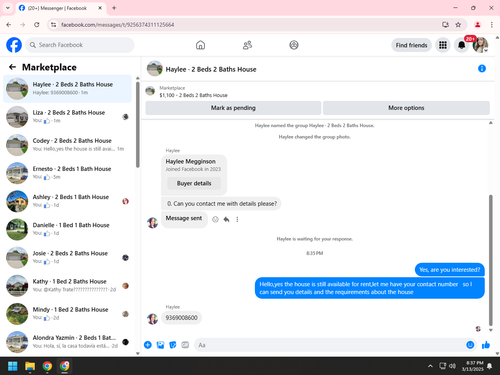500x375 pixels.
Task: Open more actions for Message sent bubble
Action: click(x=237, y=219)
